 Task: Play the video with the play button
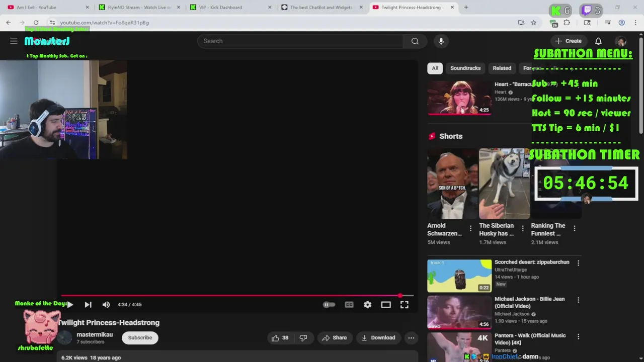pyautogui.click(x=70, y=305)
